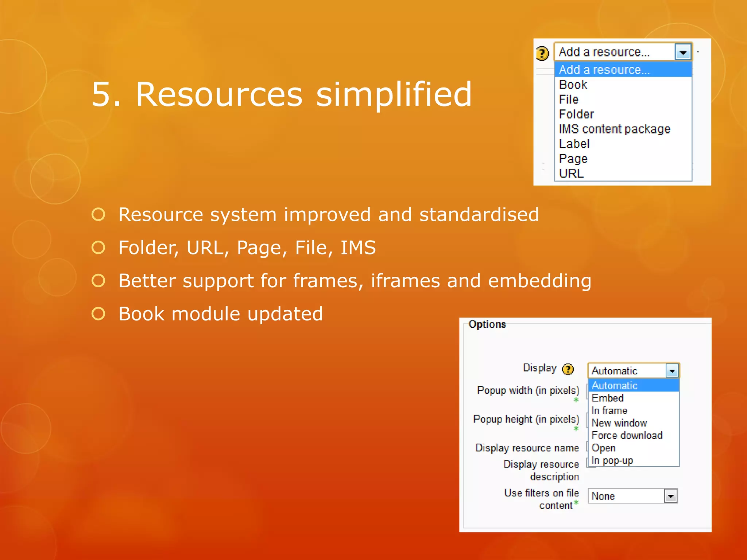Click the Options fieldset heading
Viewport: 747px width, 560px height.
click(487, 324)
